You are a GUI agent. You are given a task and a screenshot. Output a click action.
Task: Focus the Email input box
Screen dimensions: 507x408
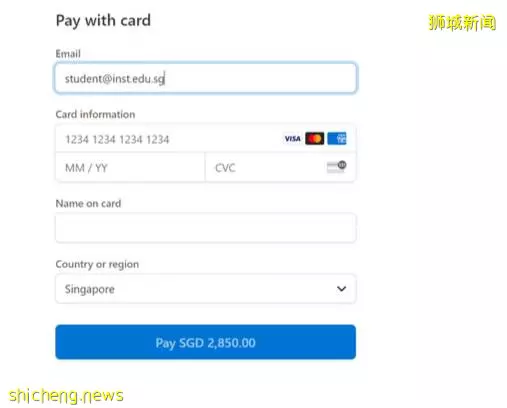(205, 78)
